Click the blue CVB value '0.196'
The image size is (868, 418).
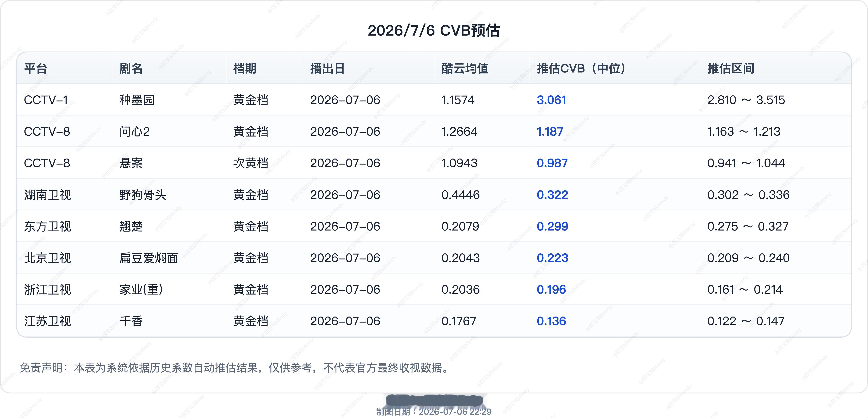551,290
